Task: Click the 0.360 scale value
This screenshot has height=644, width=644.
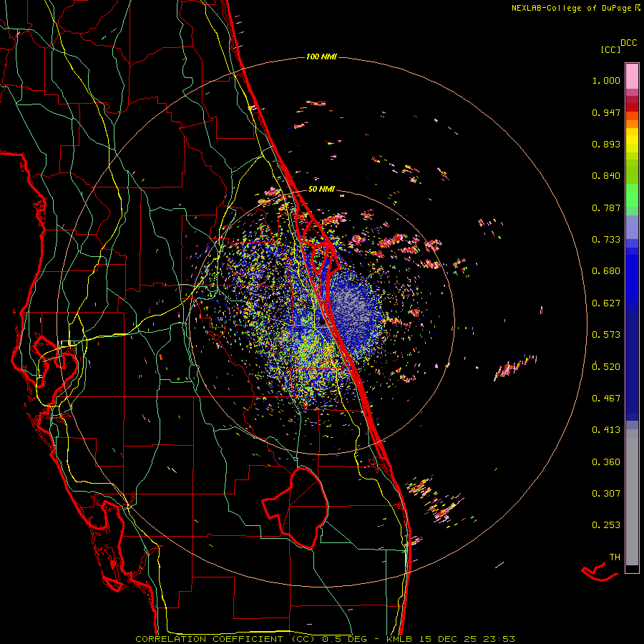Action: click(606, 462)
